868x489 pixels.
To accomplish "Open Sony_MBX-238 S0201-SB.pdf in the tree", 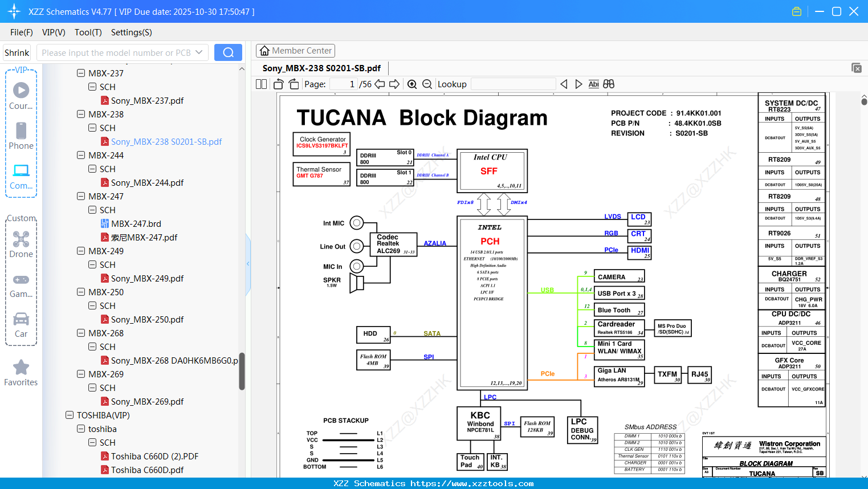I will click(x=166, y=141).
